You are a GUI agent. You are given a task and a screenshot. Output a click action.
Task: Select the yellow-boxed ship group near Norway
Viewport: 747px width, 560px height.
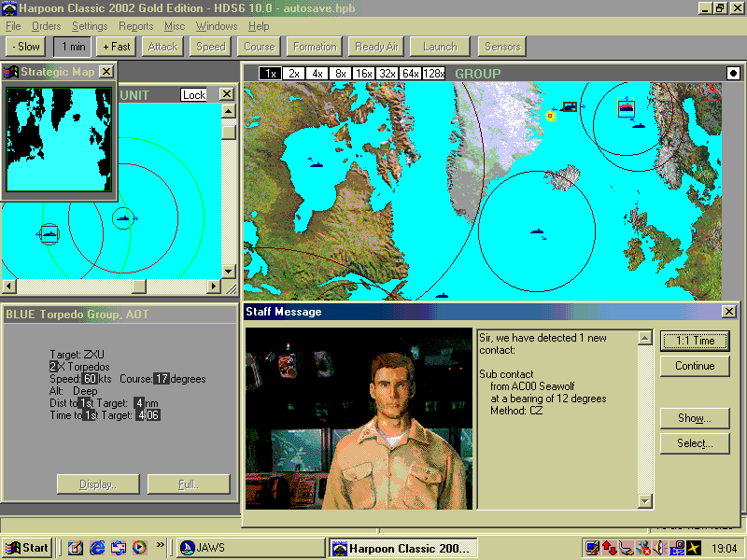[x=626, y=106]
